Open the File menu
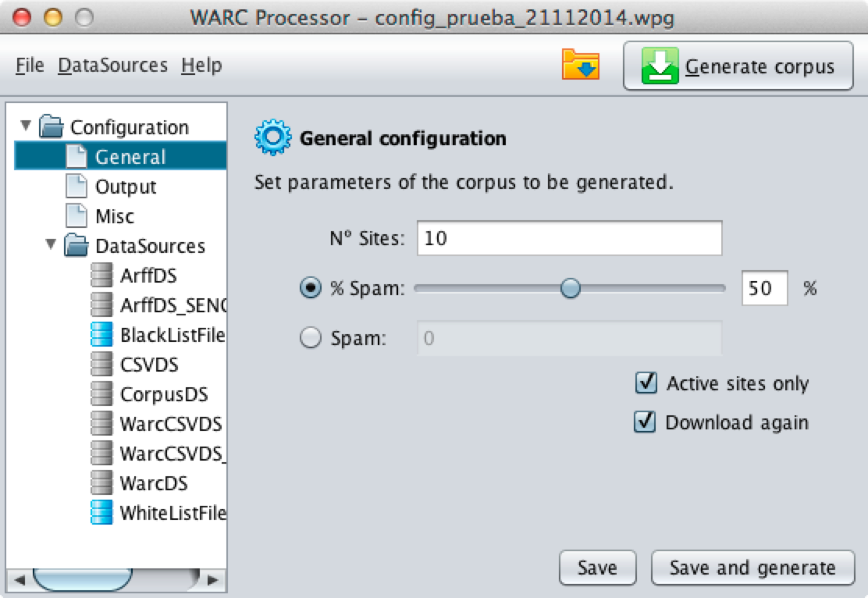Viewport: 868px width, 598px height. 30,66
